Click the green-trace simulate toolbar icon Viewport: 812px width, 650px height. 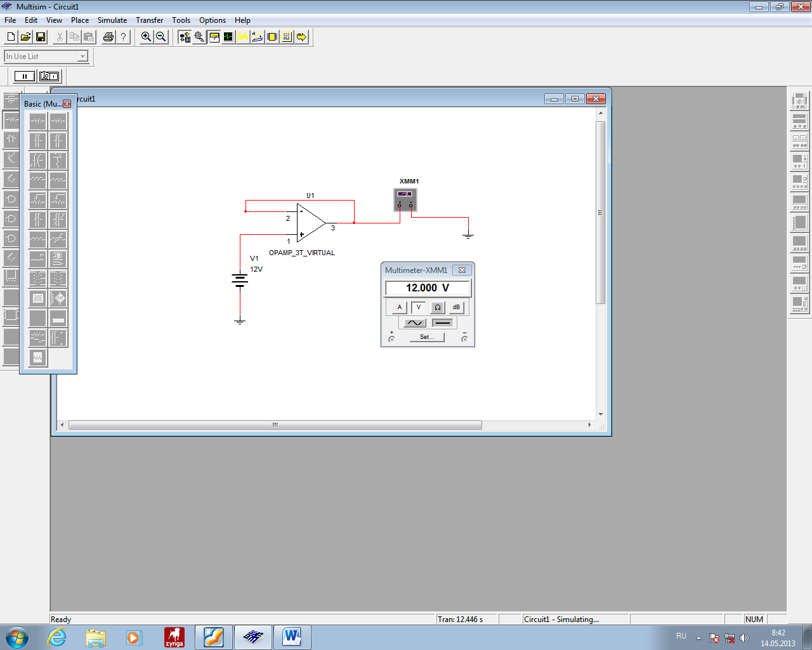[x=228, y=37]
